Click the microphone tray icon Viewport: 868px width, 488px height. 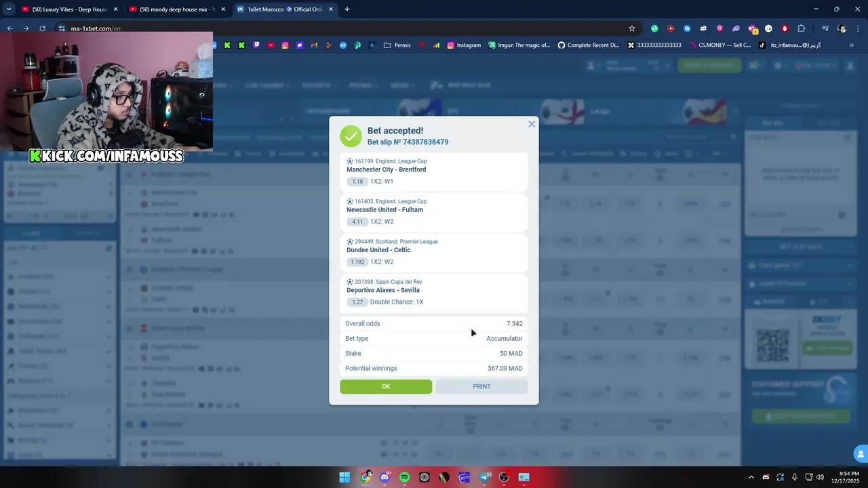point(795,477)
